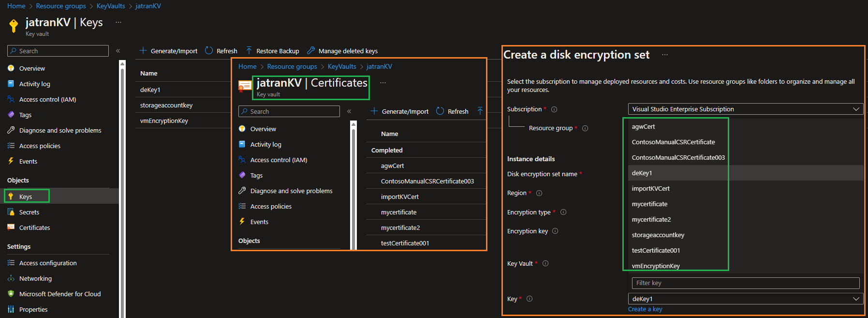Open Tags in Certificates panel sidebar
The width and height of the screenshot is (868, 318).
[256, 175]
